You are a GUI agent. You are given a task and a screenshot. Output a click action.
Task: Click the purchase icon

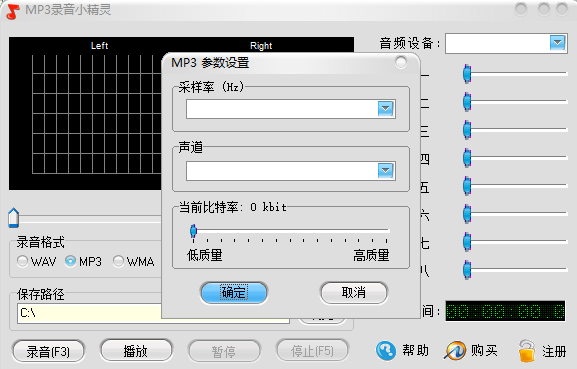coord(455,350)
